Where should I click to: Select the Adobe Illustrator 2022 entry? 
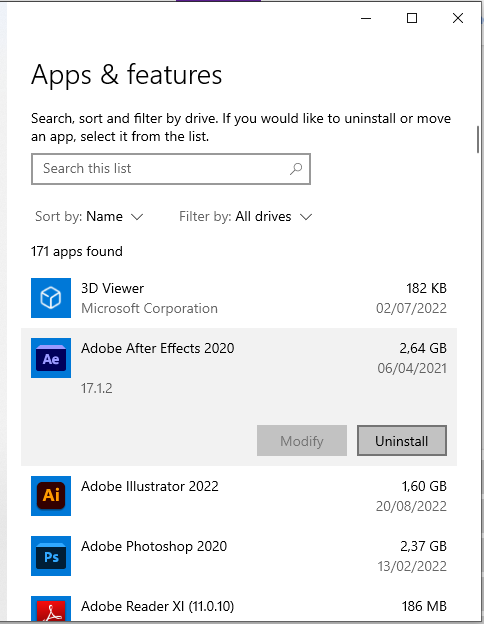(x=239, y=496)
